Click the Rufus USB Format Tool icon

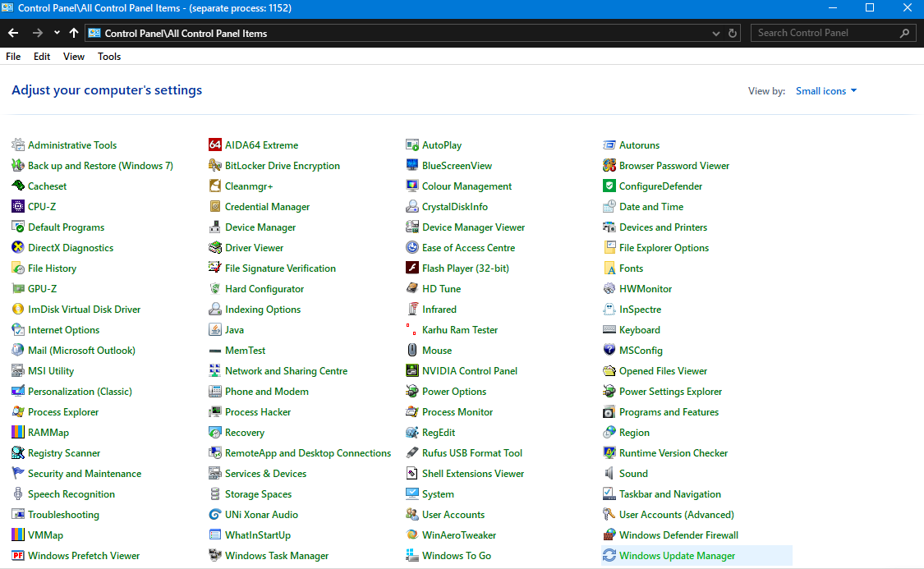412,453
